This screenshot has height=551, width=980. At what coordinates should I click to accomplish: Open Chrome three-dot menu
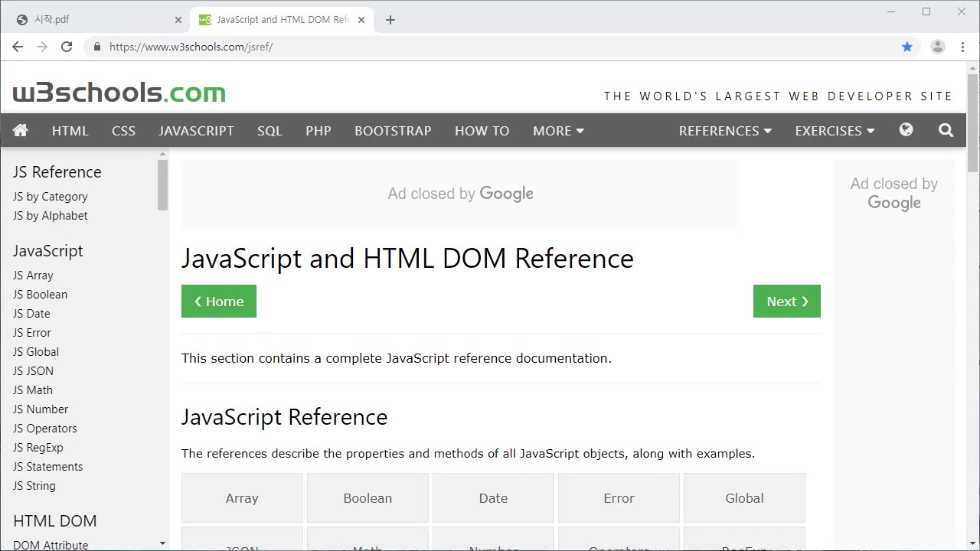962,47
